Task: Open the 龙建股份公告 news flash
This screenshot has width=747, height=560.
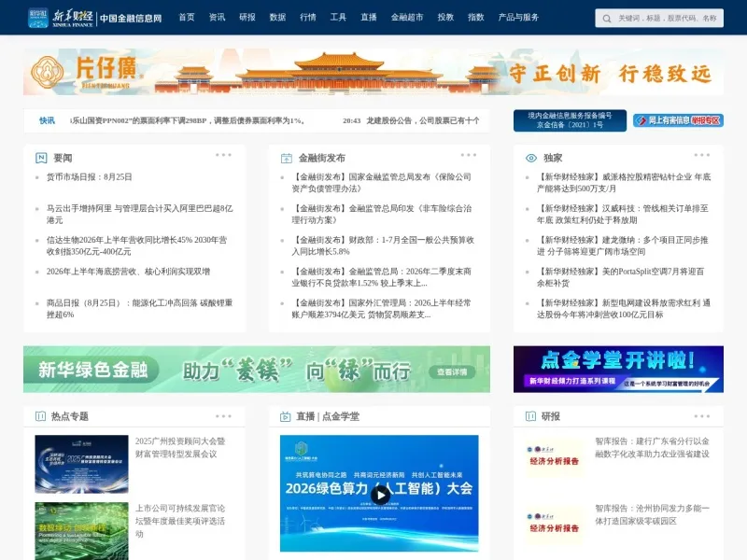Action: coord(412,121)
